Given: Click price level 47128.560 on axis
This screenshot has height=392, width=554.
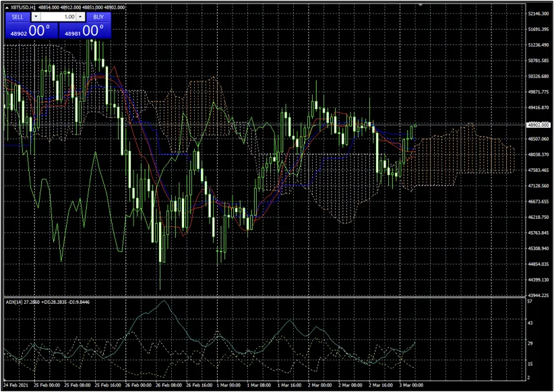Looking at the screenshot, I should 538,186.
